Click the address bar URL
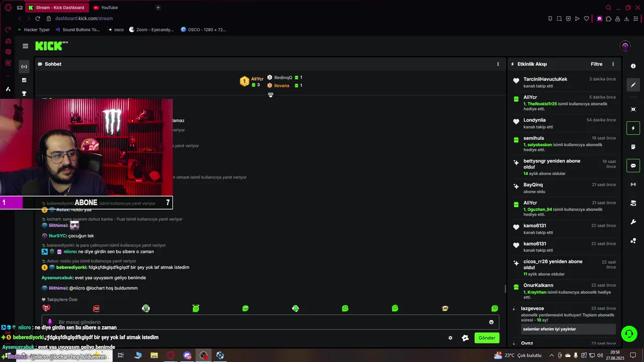 coord(84,19)
